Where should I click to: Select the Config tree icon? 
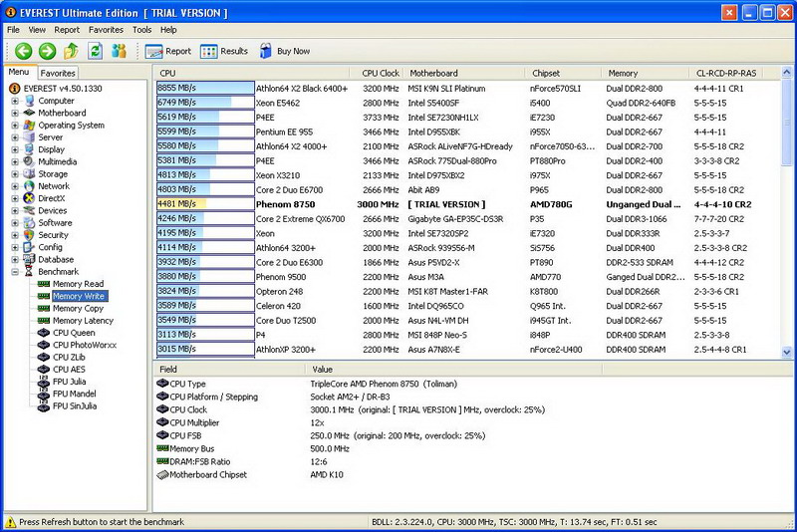(x=30, y=247)
